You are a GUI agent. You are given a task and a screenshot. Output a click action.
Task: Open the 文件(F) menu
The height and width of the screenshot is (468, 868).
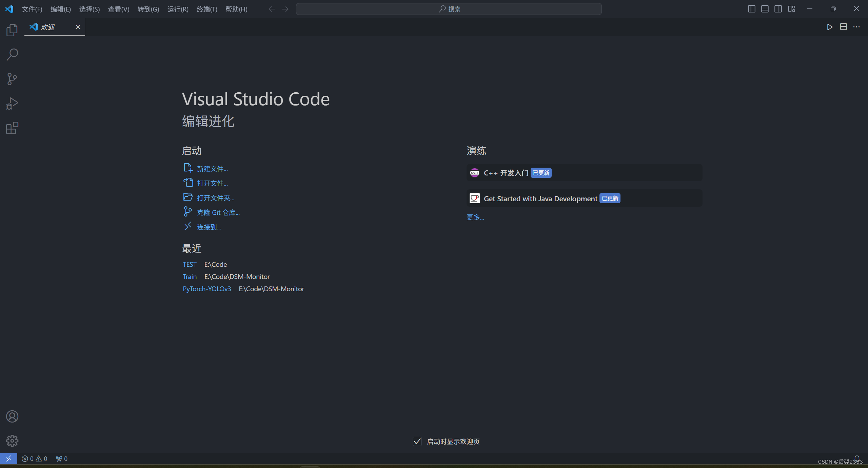tap(32, 9)
